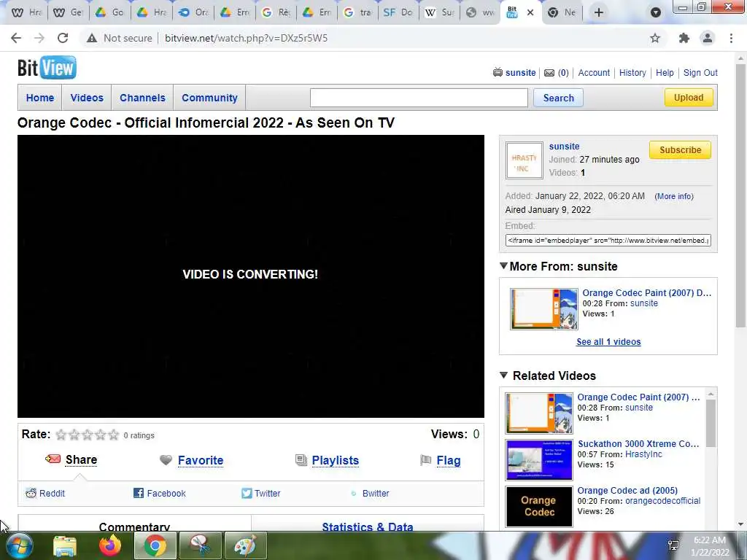Click the TV icon beside sunsite username
747x560 pixels.
[498, 72]
